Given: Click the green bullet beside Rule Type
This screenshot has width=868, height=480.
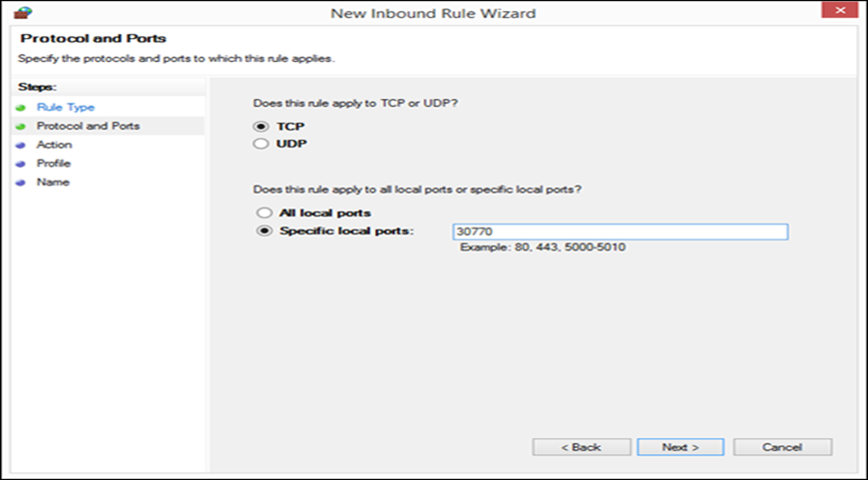Looking at the screenshot, I should click(21, 108).
